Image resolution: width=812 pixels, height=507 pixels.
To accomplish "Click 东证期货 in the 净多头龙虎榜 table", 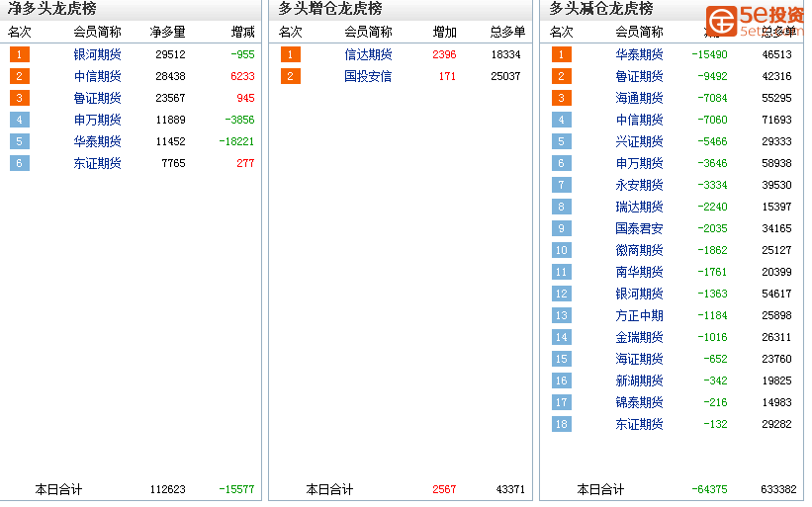I will (97, 163).
